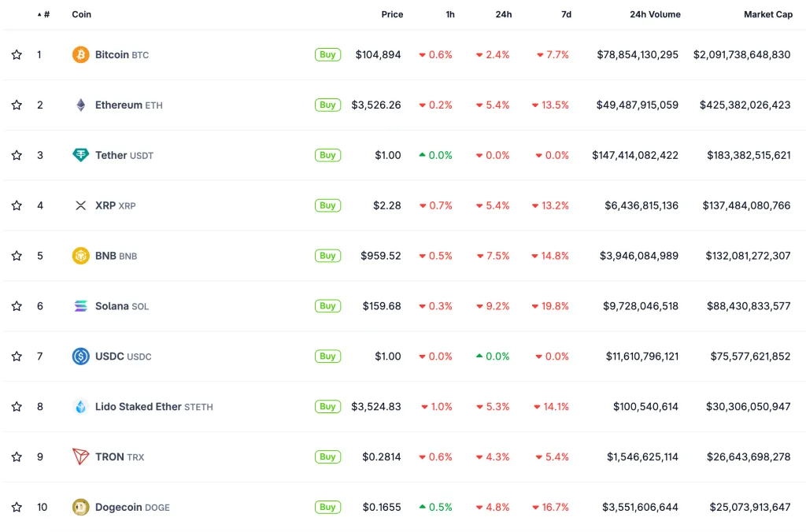
Task: Click the BNB coin logo icon
Action: [x=80, y=256]
